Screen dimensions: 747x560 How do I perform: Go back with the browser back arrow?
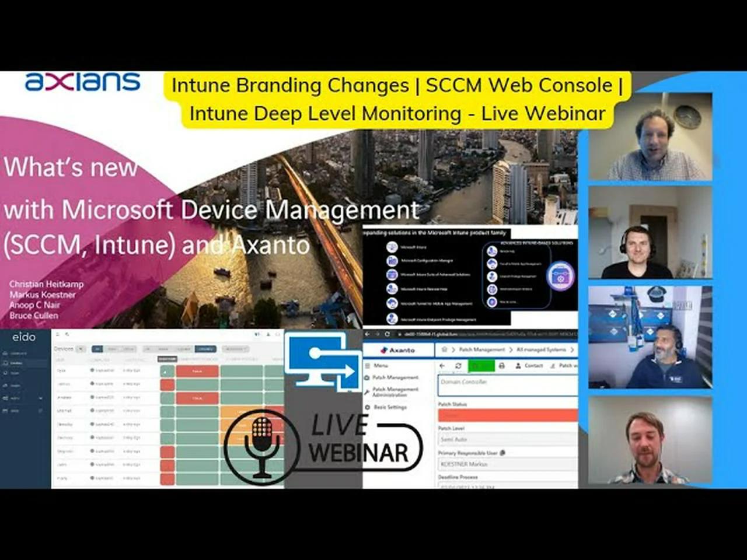tap(368, 334)
